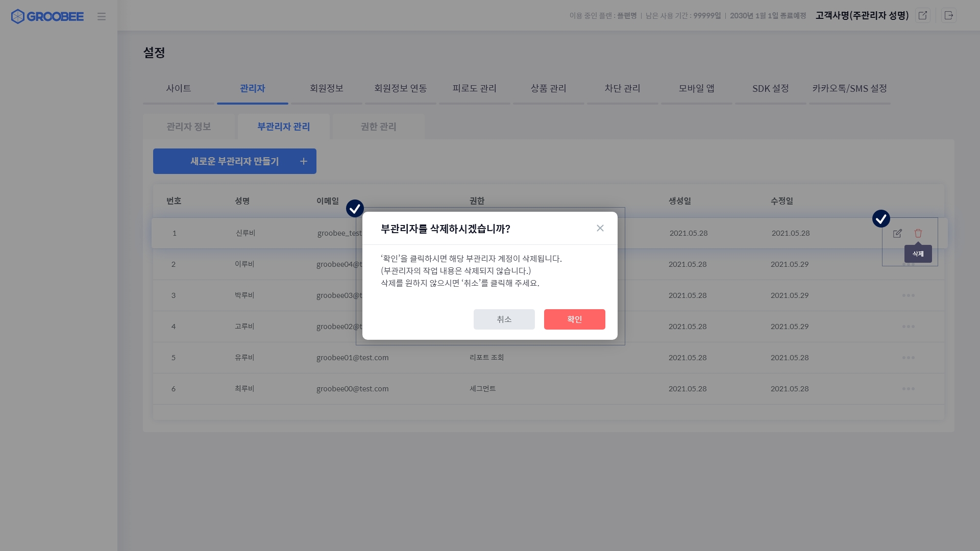
Task: Click the edit pencil icon for 신루비
Action: [897, 233]
